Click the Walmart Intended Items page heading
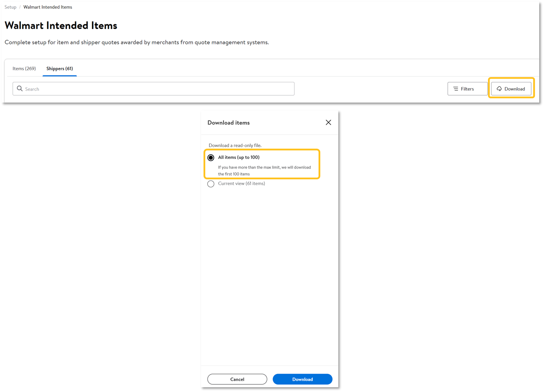544x392 pixels. pyautogui.click(x=61, y=25)
